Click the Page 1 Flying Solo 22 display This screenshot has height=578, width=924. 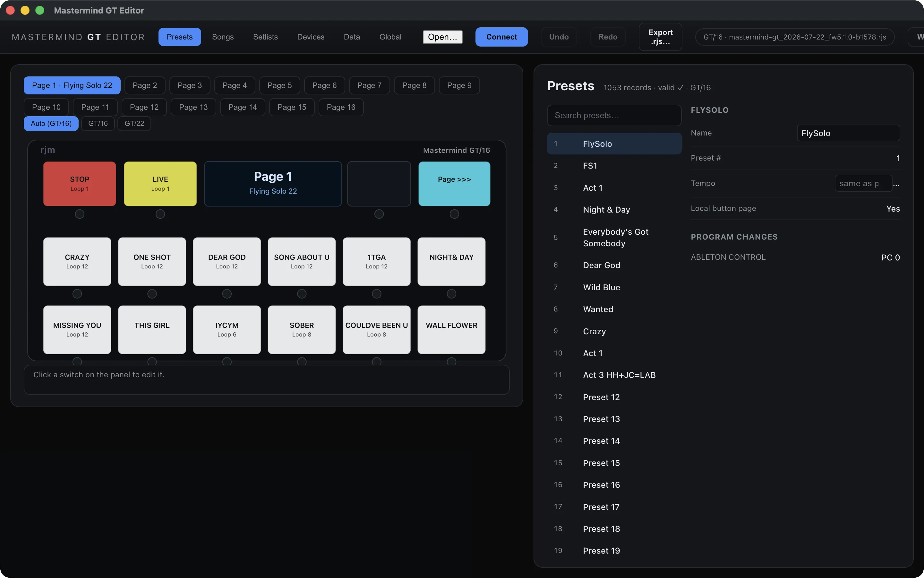tap(273, 184)
